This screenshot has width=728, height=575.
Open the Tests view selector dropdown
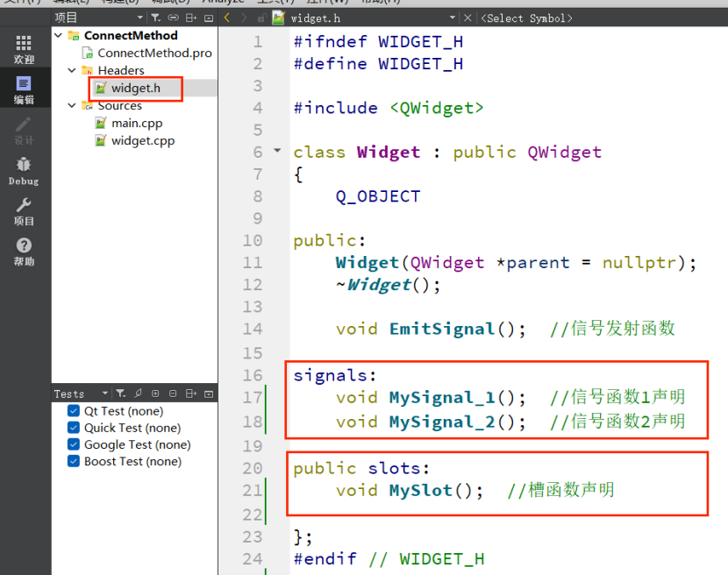[x=105, y=394]
